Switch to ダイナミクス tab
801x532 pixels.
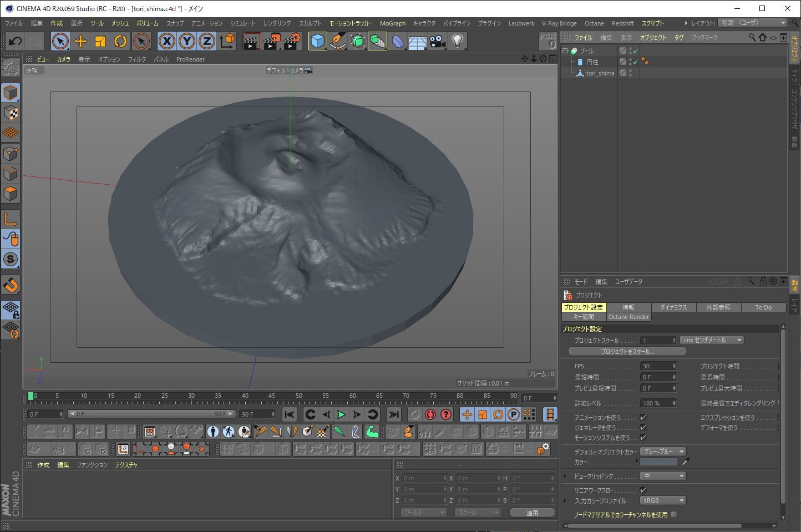tap(673, 307)
